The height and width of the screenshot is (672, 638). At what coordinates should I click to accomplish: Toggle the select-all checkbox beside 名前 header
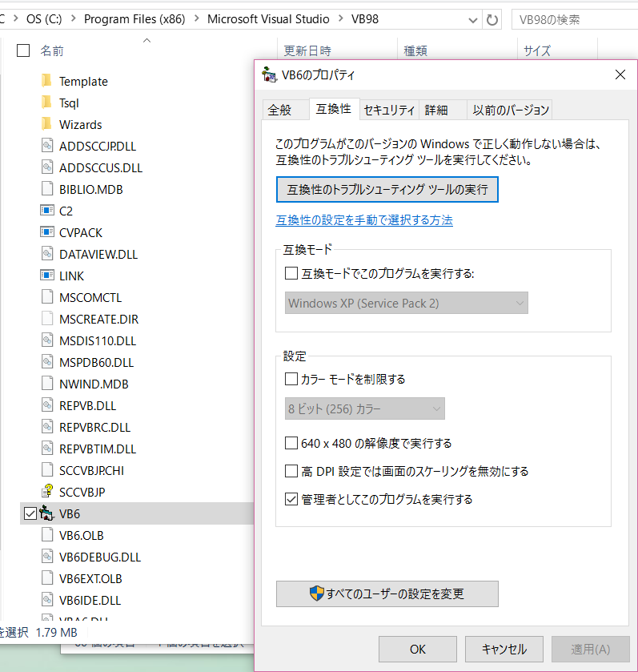pyautogui.click(x=23, y=50)
